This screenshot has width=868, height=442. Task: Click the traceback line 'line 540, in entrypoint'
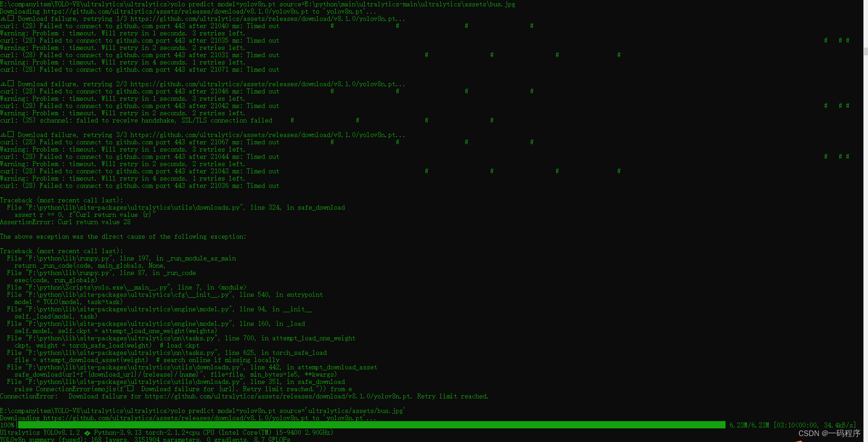click(165, 295)
